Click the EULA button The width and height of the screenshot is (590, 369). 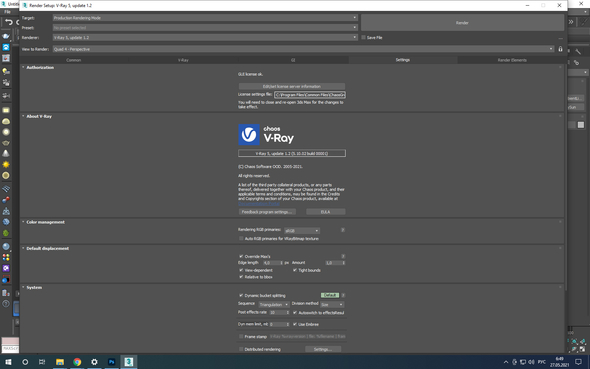click(325, 212)
